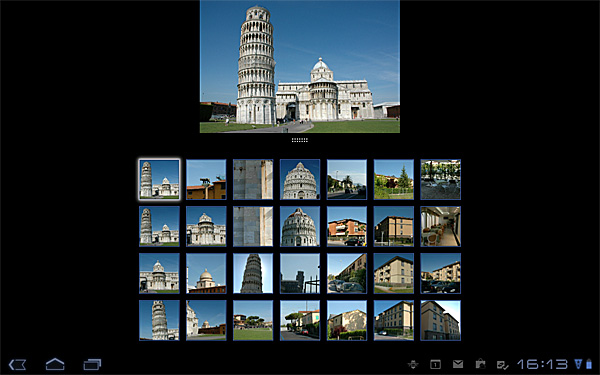The height and width of the screenshot is (375, 600).
Task: Click the dotted grip handle below preview
Action: click(x=300, y=140)
